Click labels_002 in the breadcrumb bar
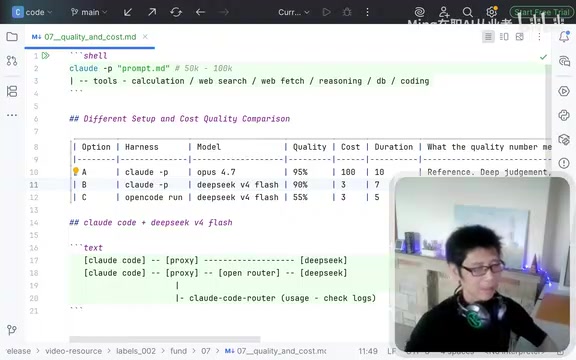This screenshot has width=576, height=360. coord(136,351)
